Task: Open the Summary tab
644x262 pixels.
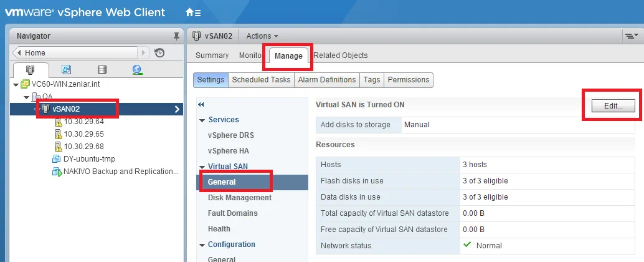Action: coord(212,56)
